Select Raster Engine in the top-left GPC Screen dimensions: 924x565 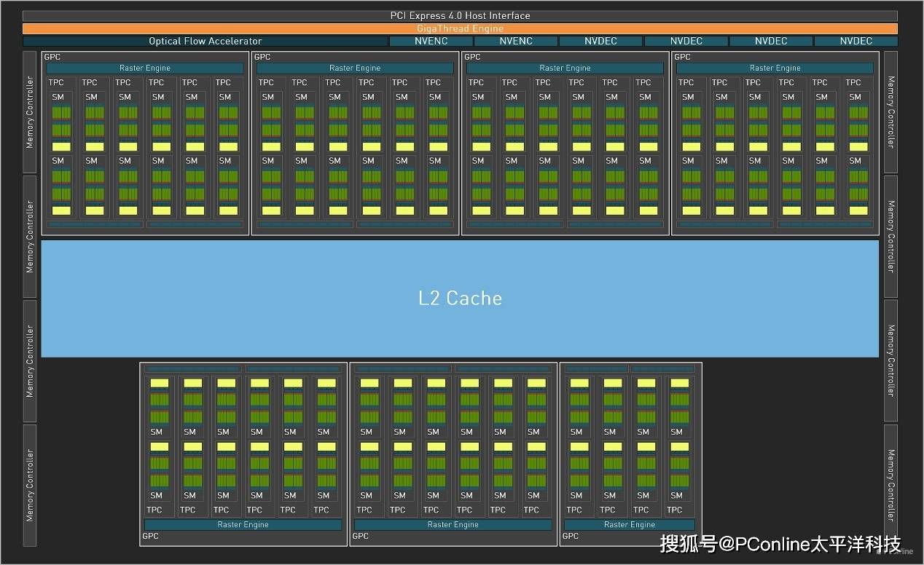144,68
